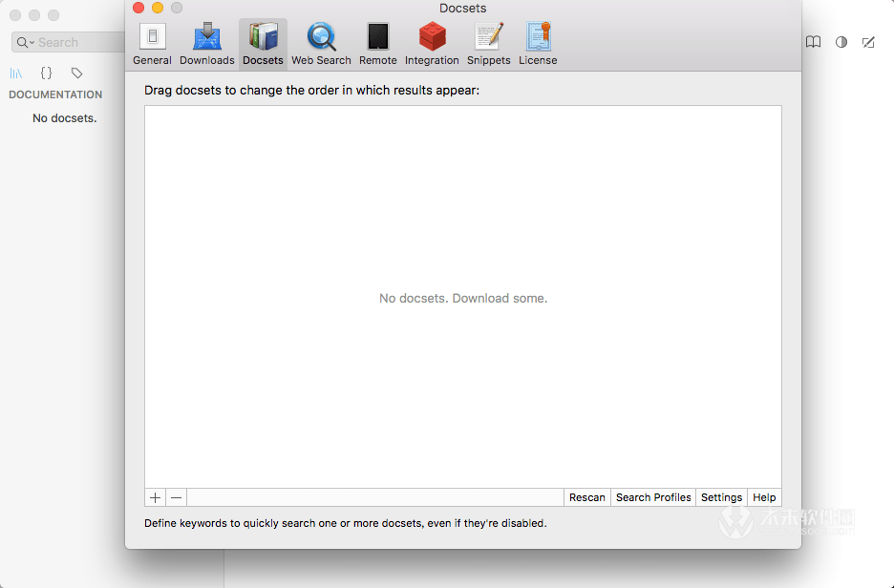Click the 'Download some' link

(x=499, y=298)
